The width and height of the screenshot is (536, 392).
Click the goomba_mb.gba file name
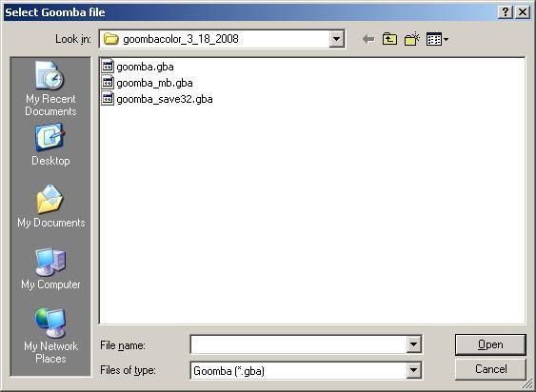(x=154, y=83)
